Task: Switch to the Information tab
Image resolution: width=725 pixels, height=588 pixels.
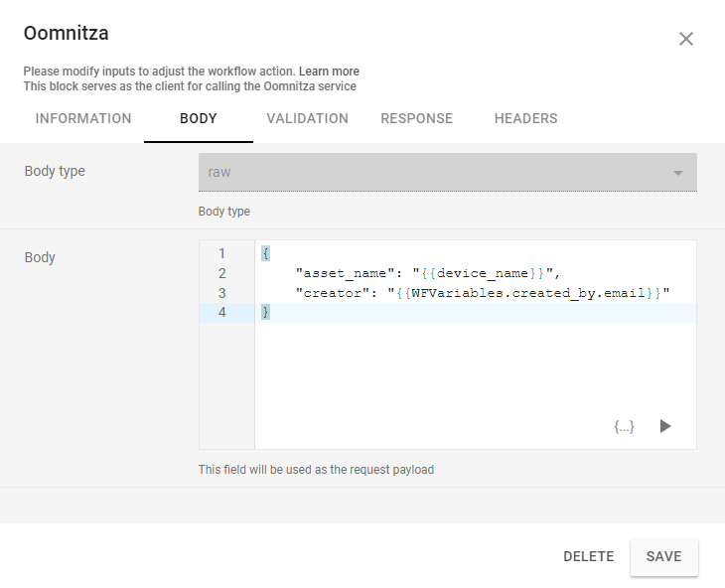Action: (83, 118)
